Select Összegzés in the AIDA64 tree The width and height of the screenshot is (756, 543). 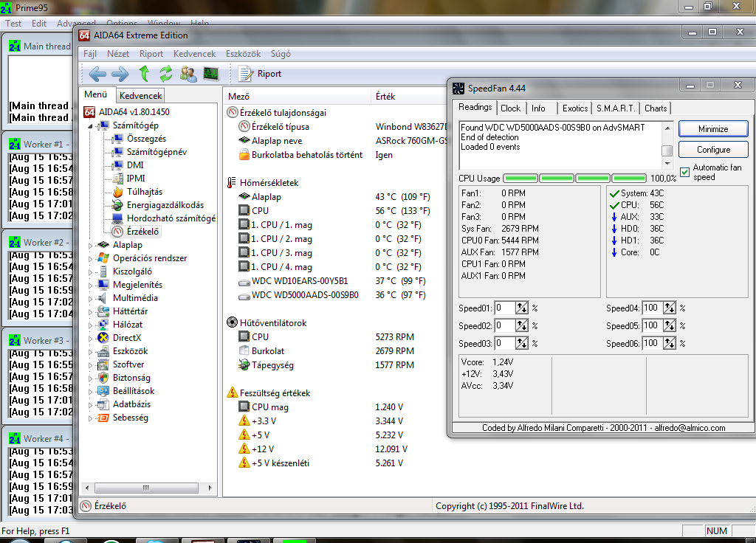[x=146, y=139]
